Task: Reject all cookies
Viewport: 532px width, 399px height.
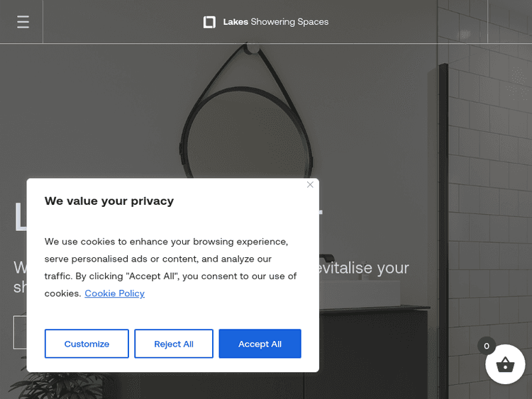Action: tap(174, 344)
